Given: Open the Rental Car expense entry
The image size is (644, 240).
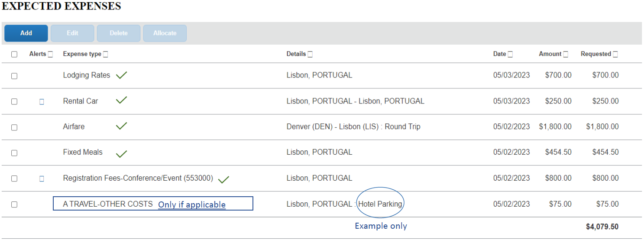Looking at the screenshot, I should coord(81,101).
